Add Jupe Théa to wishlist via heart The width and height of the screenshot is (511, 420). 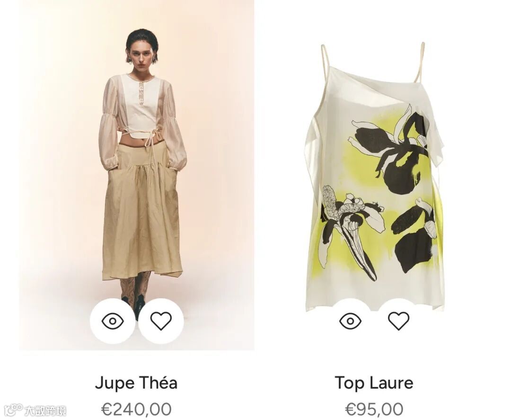161,321
